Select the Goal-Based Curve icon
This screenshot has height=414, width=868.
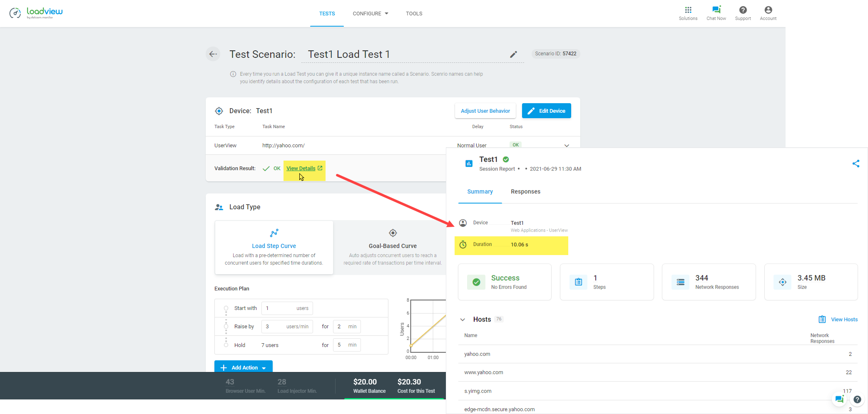click(x=393, y=233)
